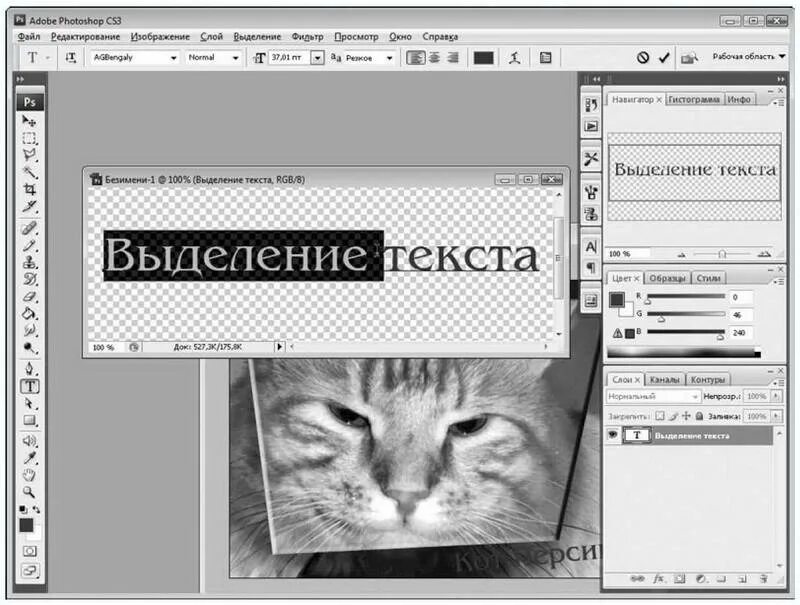Viewport: 800px width, 605px height.
Task: Select the Magic Wand tool
Action: 29,172
